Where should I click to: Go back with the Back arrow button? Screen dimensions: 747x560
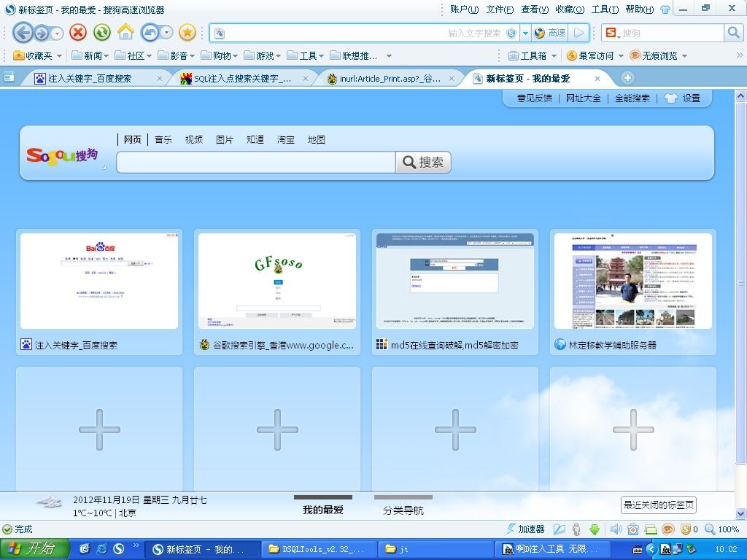[x=23, y=32]
